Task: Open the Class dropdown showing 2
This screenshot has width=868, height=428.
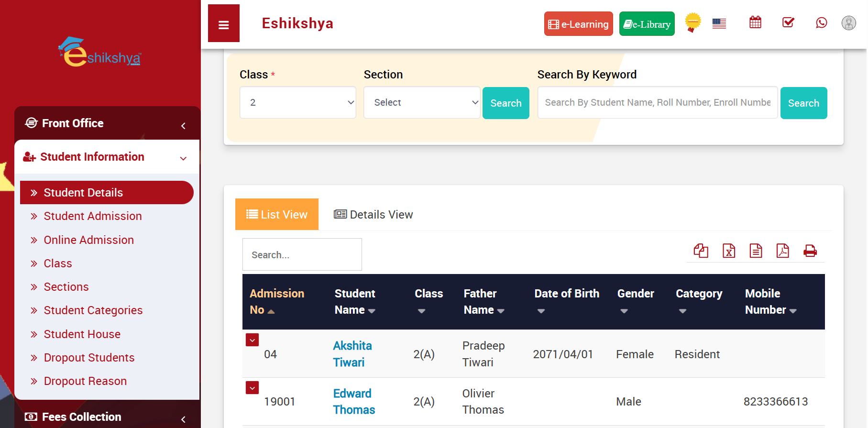Action: (x=297, y=102)
